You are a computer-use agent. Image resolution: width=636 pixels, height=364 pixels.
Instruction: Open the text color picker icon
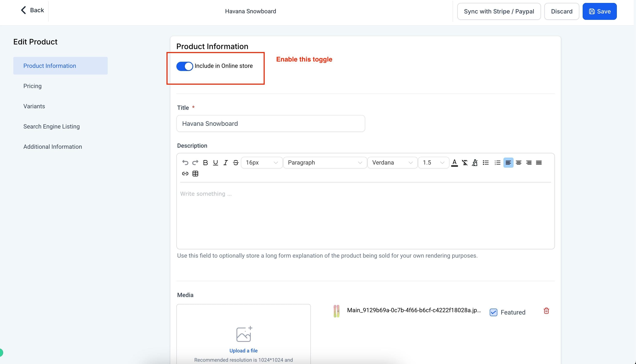point(454,163)
